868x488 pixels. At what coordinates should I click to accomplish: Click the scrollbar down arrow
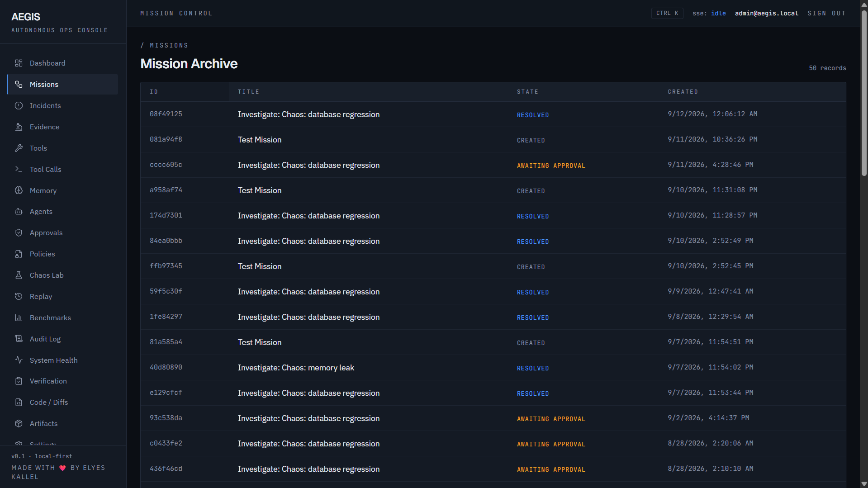click(x=864, y=483)
